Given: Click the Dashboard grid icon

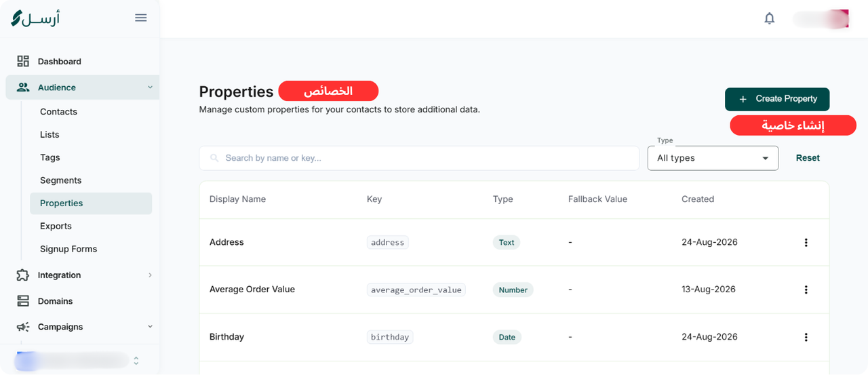Looking at the screenshot, I should 23,61.
